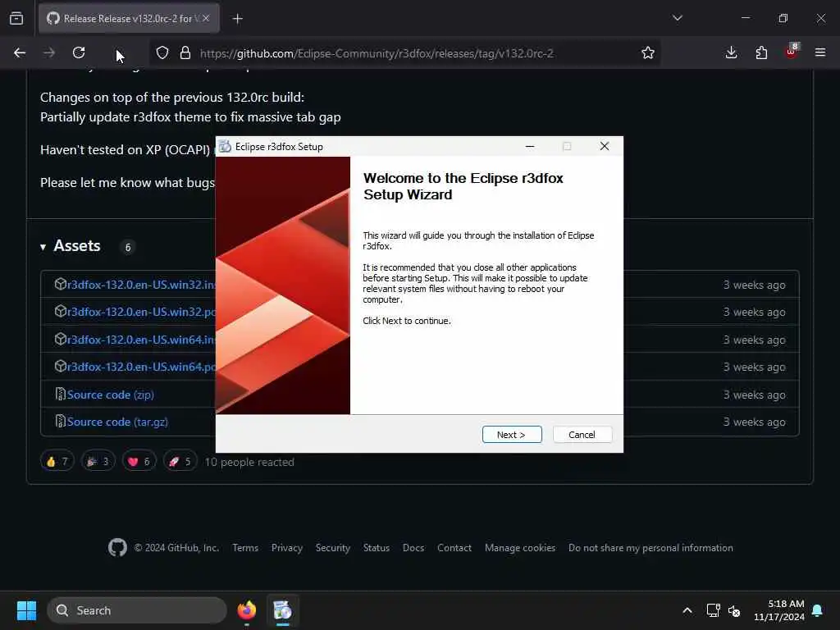840x630 pixels.
Task: Open the Contact footer link
Action: pos(454,548)
